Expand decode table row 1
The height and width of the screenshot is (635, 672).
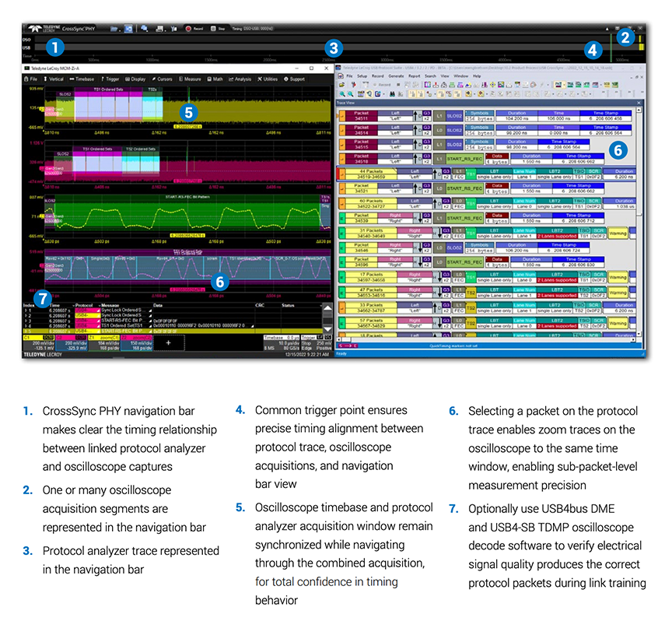26,310
